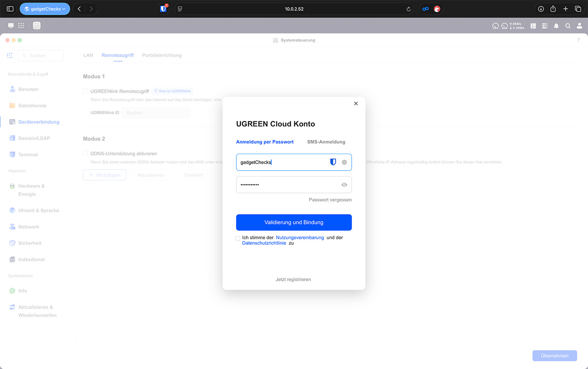Screen dimensions: 588x369
Task: Open the gadgetChecks profile dropdown
Action: tap(45, 9)
